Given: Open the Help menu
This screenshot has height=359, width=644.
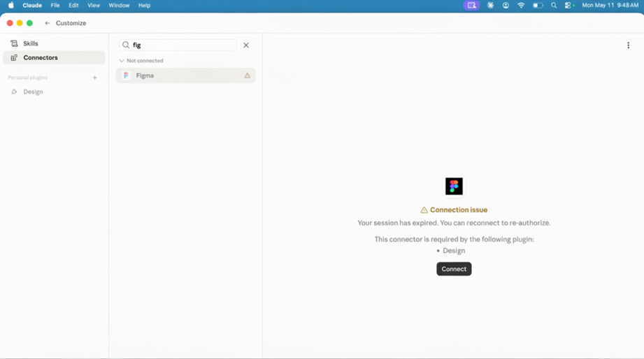Looking at the screenshot, I should (x=144, y=6).
